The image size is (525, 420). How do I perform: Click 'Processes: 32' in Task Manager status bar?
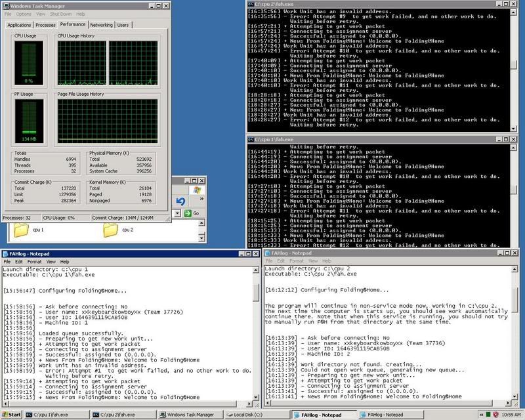point(17,218)
